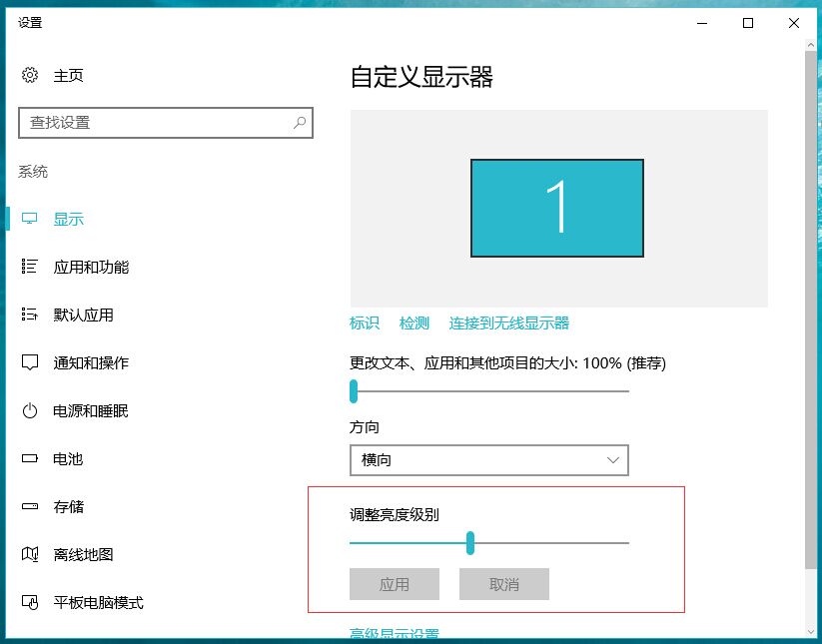Click the Battery icon

[30, 458]
